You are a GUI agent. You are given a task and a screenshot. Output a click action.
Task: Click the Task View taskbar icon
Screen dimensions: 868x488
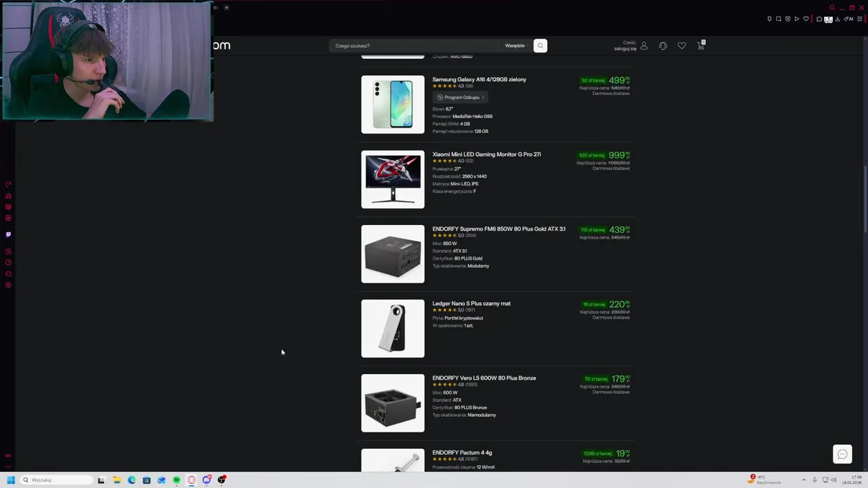click(x=101, y=480)
